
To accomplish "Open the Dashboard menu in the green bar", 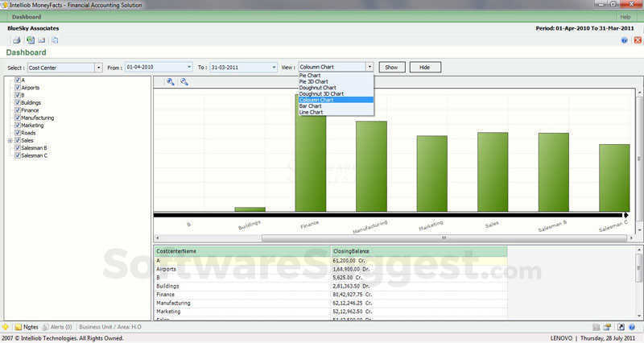I will [27, 17].
